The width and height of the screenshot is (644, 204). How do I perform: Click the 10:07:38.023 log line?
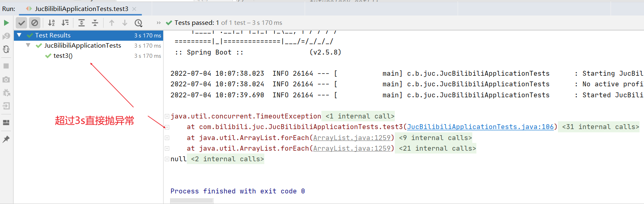click(x=407, y=74)
